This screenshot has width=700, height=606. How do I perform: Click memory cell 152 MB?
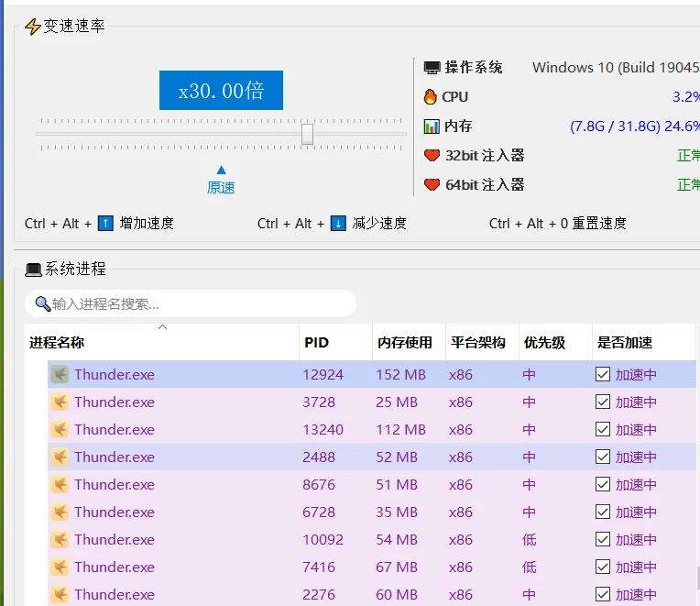[x=400, y=374]
